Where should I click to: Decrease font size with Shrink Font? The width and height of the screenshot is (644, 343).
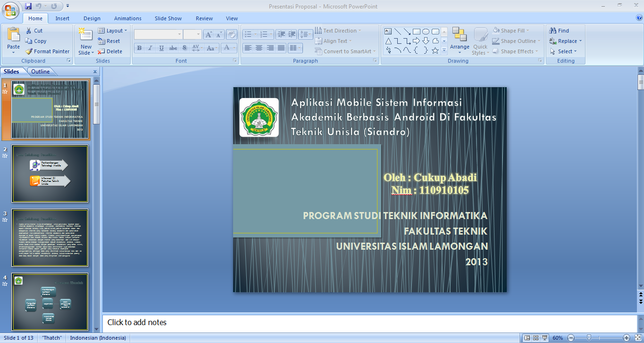(219, 34)
